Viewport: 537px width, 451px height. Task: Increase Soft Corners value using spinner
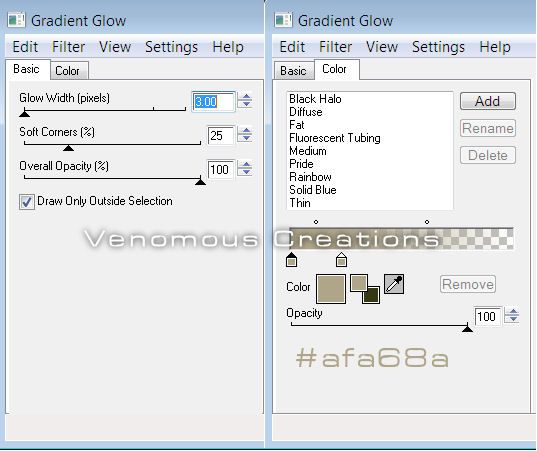pos(246,130)
